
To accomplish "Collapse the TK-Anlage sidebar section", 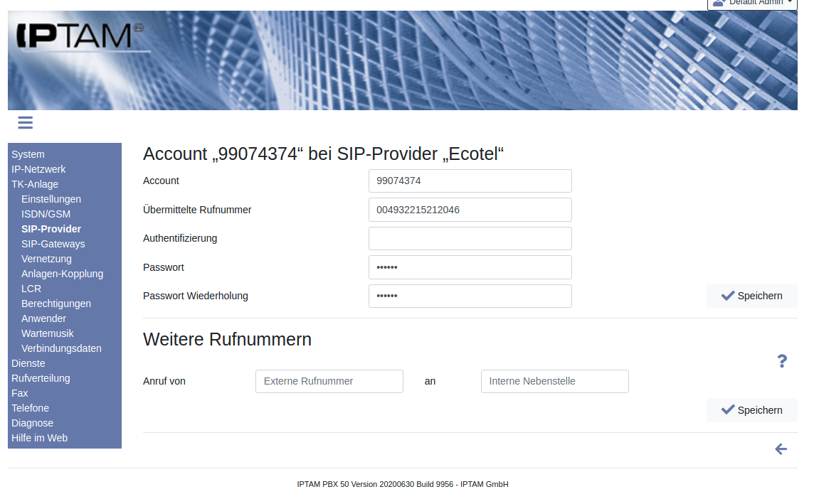I will (35, 184).
